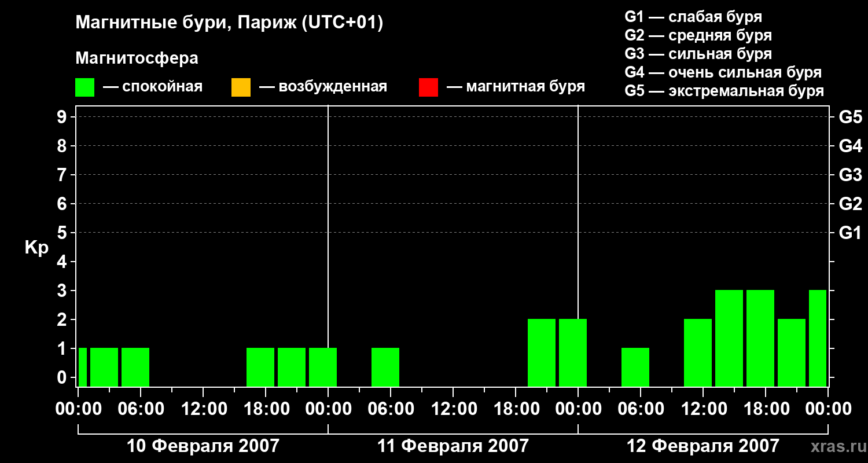868x463 pixels.
Task: Select the Kp 1 bar at 04:00–07:00, 11 Февраля
Action: pos(385,367)
